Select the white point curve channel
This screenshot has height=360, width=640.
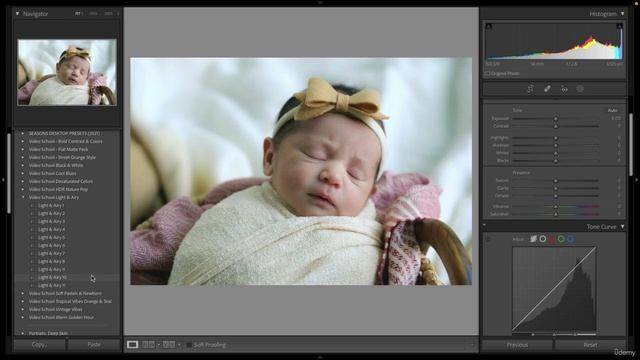(542, 239)
